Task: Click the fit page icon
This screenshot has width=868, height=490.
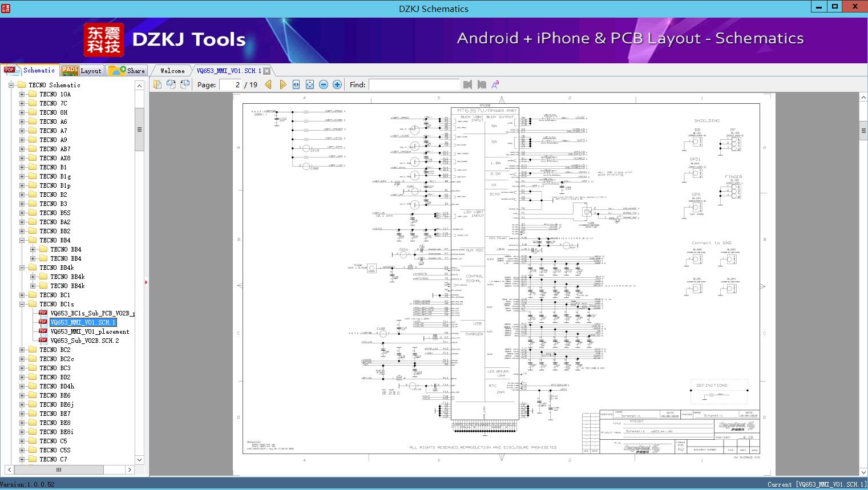Action: (x=310, y=84)
